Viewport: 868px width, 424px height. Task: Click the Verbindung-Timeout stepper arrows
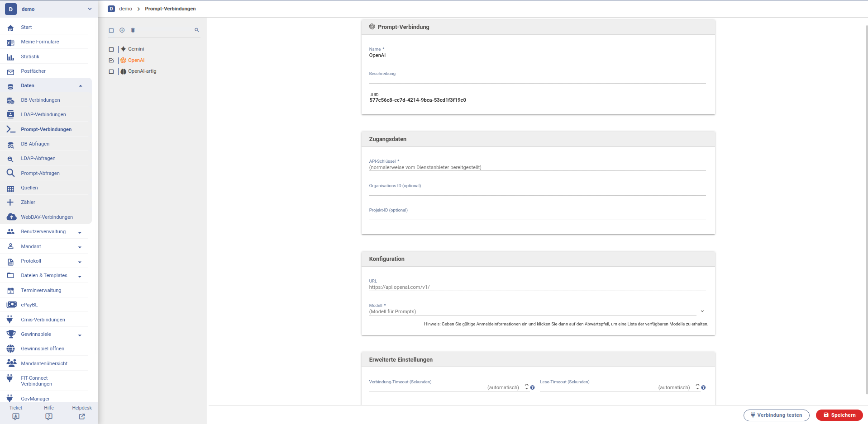pos(527,387)
